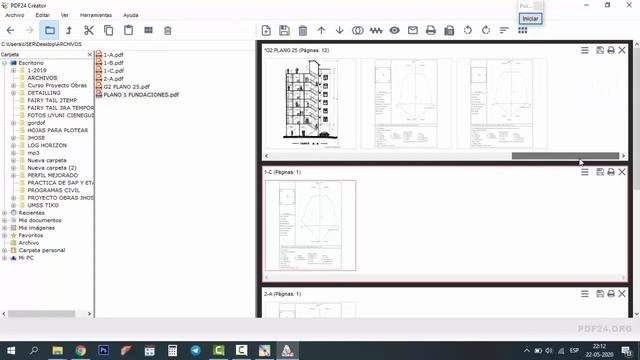Delete the selected document from toolbar
This screenshot has height=360, width=640.
click(x=303, y=30)
